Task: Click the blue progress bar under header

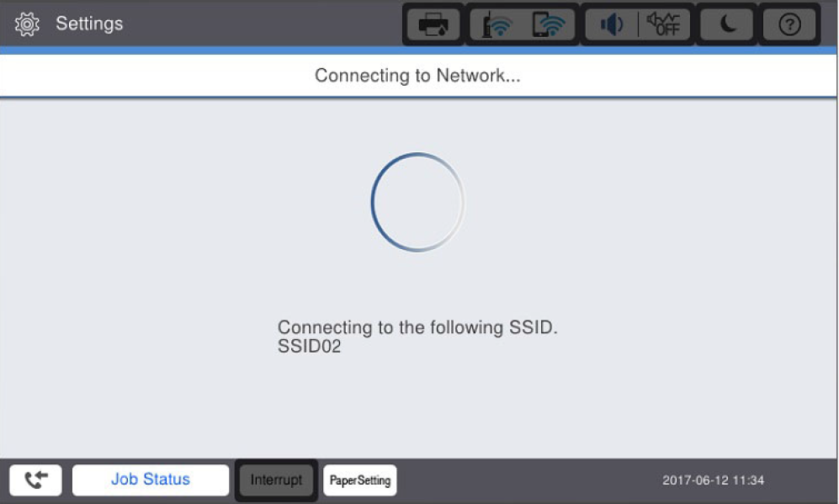Action: [x=418, y=50]
